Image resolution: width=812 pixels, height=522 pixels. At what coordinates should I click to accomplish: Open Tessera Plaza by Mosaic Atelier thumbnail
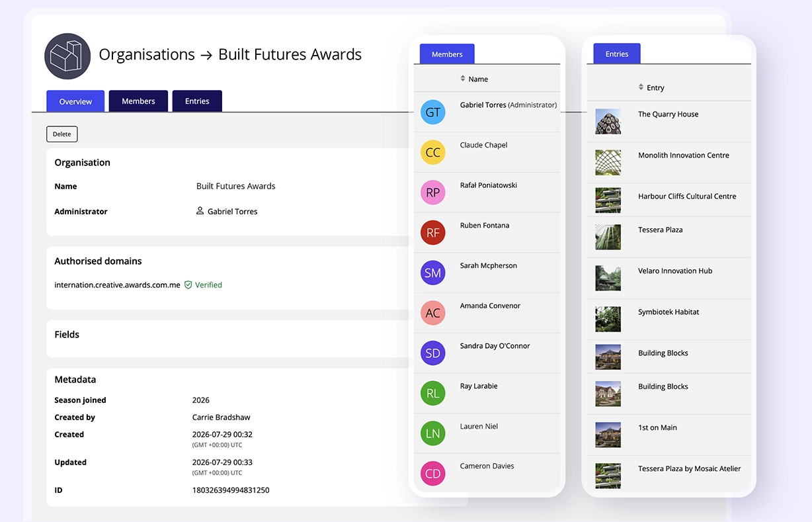point(608,476)
